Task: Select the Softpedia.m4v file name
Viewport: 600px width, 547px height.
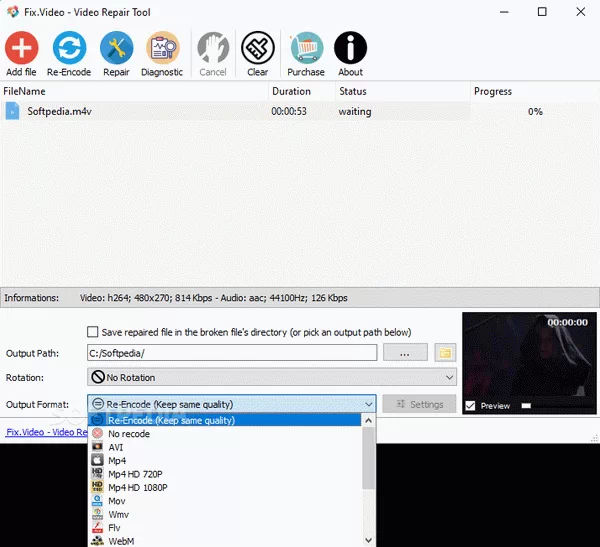Action: pyautogui.click(x=59, y=111)
